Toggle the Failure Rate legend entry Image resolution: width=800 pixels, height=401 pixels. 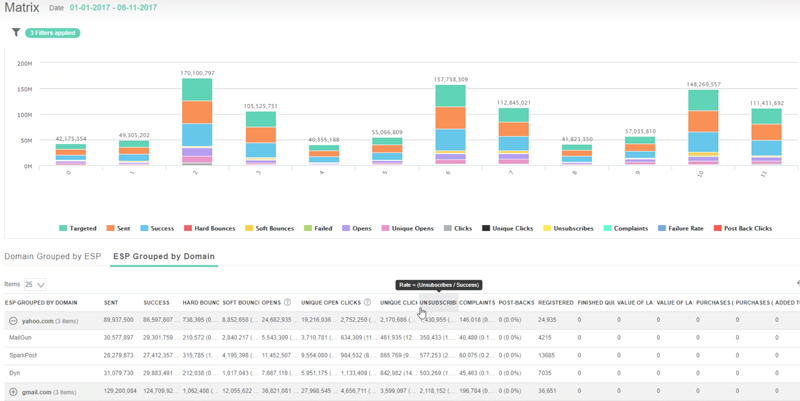(681, 229)
